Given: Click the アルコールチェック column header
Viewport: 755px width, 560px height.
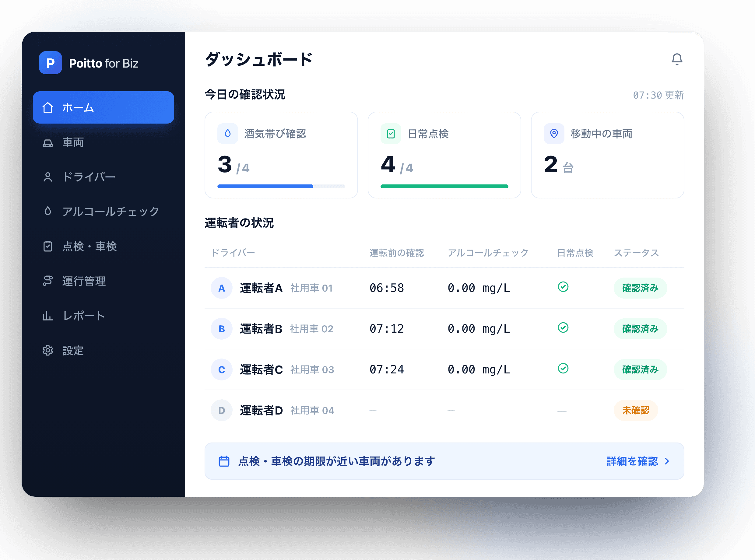Looking at the screenshot, I should pyautogui.click(x=488, y=253).
